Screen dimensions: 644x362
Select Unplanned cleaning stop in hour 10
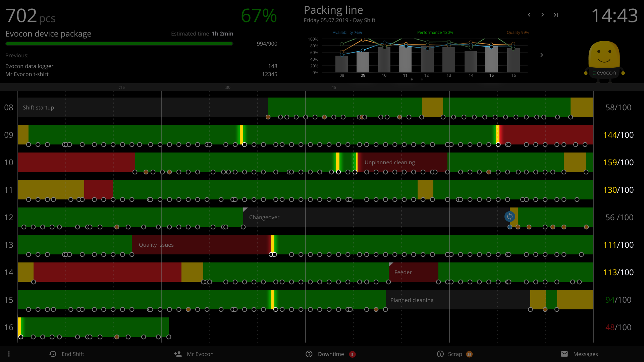coord(402,162)
